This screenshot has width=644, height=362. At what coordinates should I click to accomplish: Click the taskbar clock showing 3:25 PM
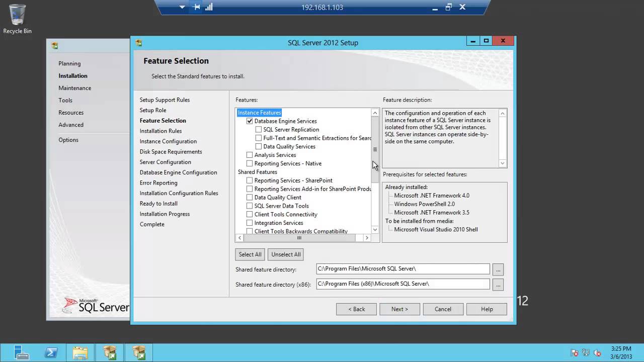(x=621, y=352)
